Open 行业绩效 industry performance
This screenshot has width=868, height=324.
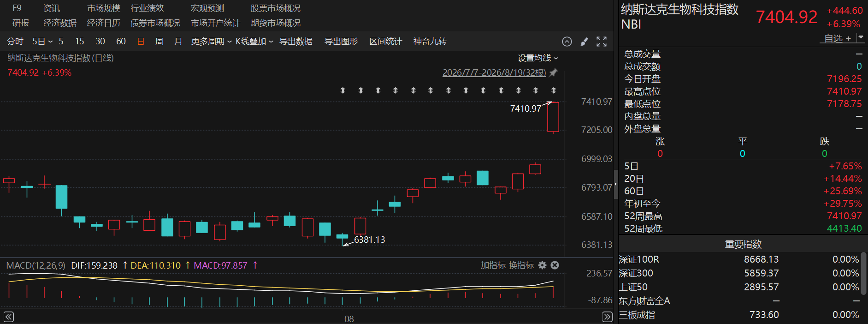pos(148,8)
